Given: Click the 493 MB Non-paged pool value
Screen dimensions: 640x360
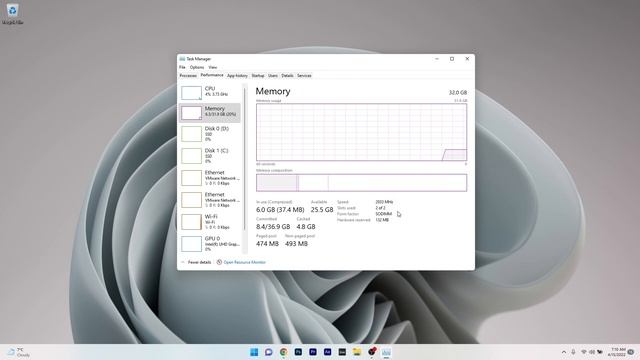Looking at the screenshot, I should [x=296, y=244].
